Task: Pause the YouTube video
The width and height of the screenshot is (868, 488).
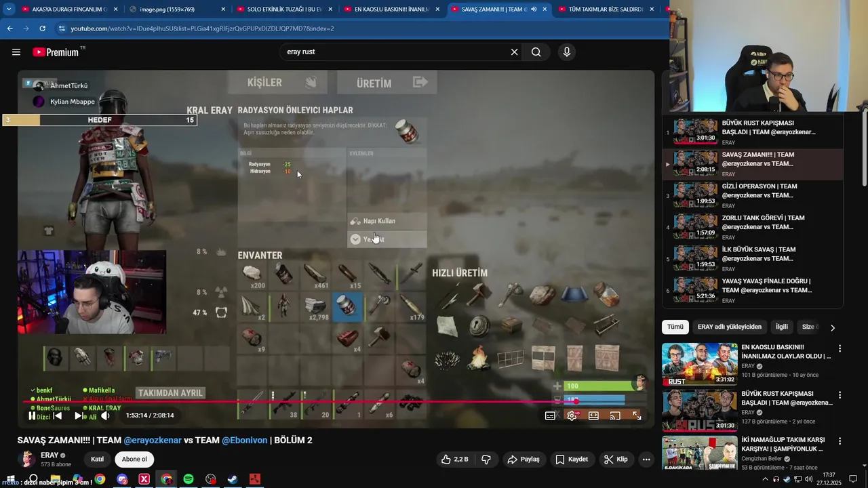Action: (32, 415)
